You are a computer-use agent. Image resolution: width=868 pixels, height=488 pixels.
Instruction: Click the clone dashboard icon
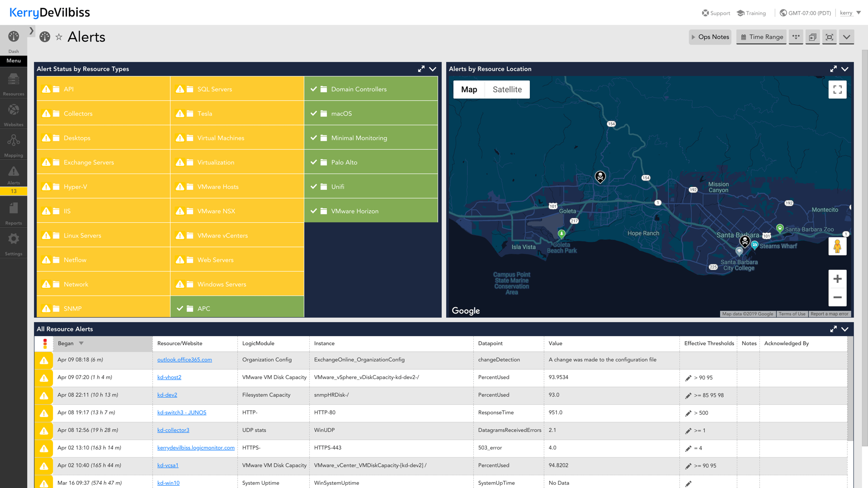click(812, 37)
